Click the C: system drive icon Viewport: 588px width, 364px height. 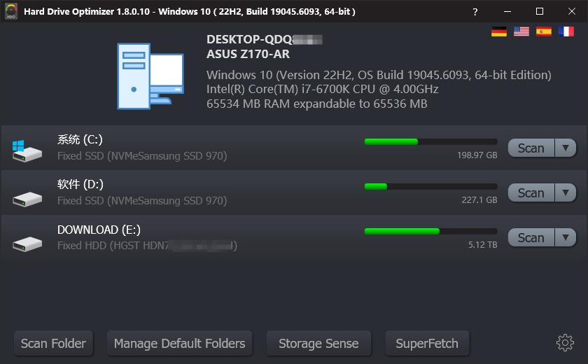[x=27, y=150]
